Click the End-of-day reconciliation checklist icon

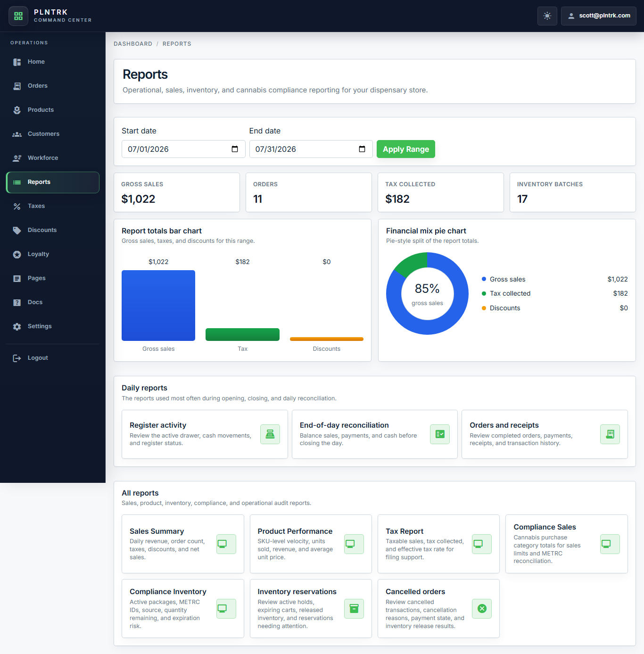[440, 434]
